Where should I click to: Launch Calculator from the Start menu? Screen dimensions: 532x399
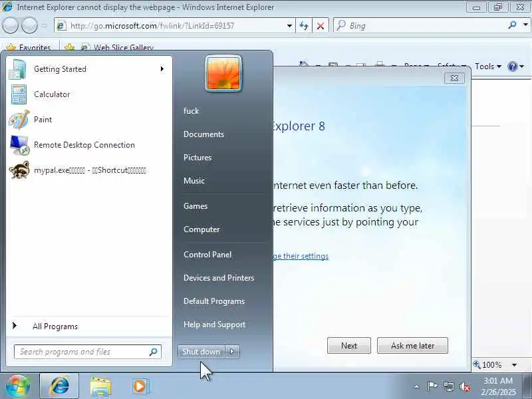coord(89,94)
